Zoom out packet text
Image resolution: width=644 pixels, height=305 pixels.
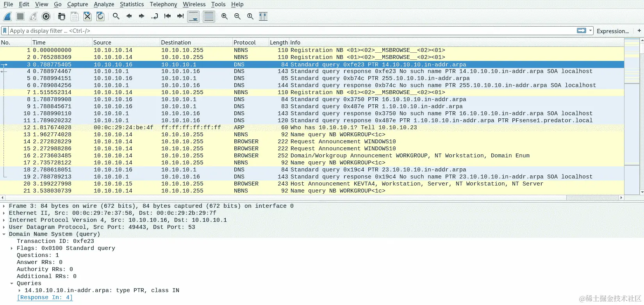point(237,16)
